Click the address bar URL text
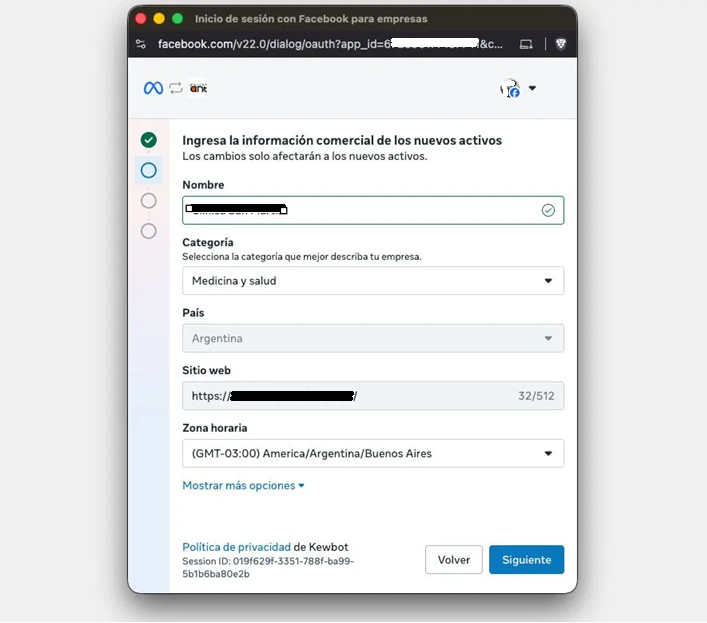Viewport: 707px width, 623px height. (x=330, y=44)
